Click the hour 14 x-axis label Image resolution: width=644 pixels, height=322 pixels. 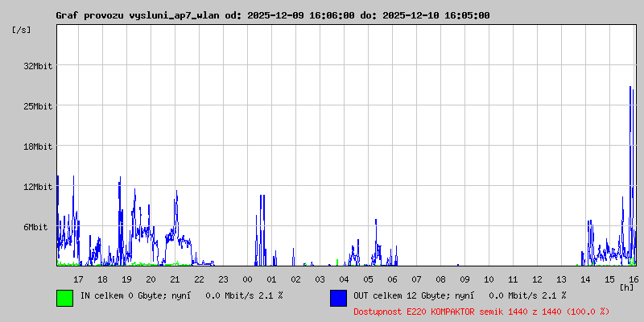tap(585, 279)
